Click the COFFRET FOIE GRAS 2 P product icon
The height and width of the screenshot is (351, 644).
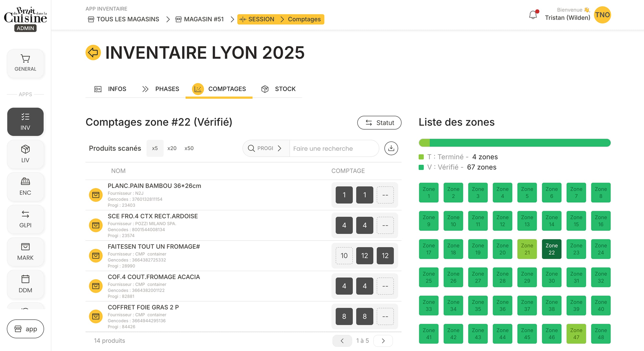[96, 316]
